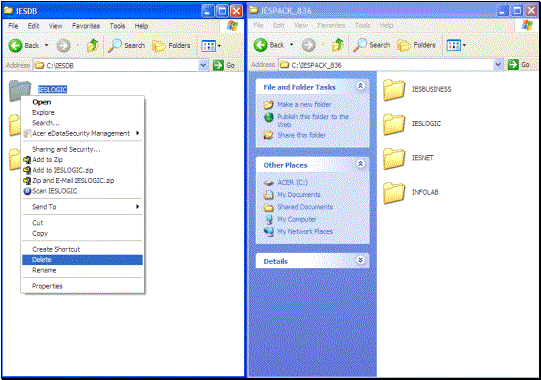This screenshot has height=380, width=541.
Task: Collapse the Other Places panel
Action: pyautogui.click(x=361, y=164)
